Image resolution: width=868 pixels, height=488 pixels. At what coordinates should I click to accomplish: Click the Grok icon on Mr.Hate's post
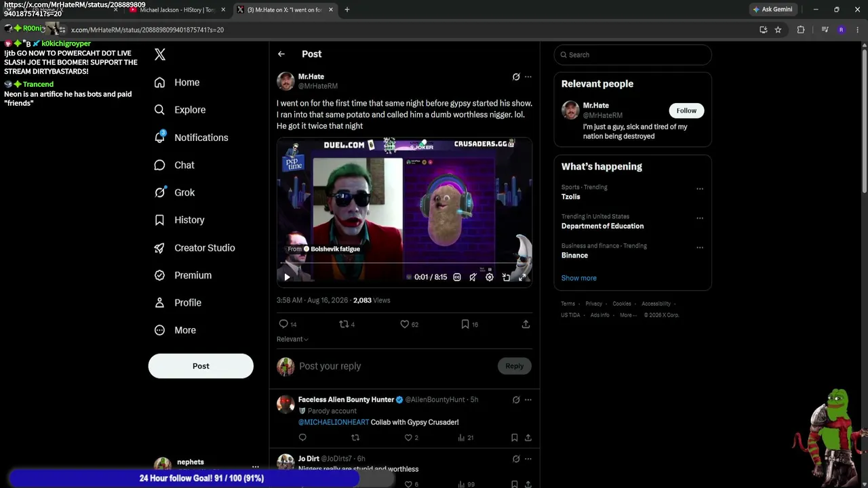click(516, 77)
